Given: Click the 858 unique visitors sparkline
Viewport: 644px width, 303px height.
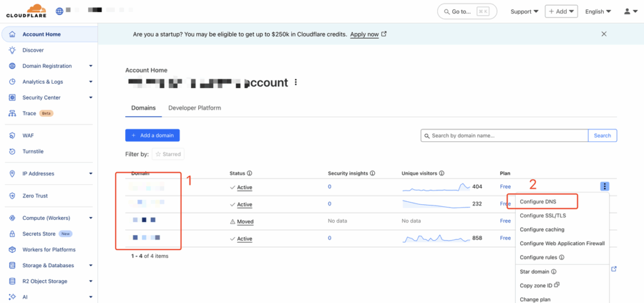Looking at the screenshot, I should pos(436,238).
